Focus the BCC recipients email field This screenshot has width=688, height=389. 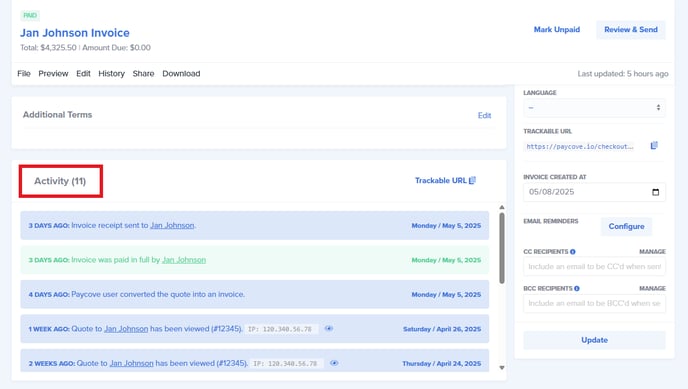(594, 303)
